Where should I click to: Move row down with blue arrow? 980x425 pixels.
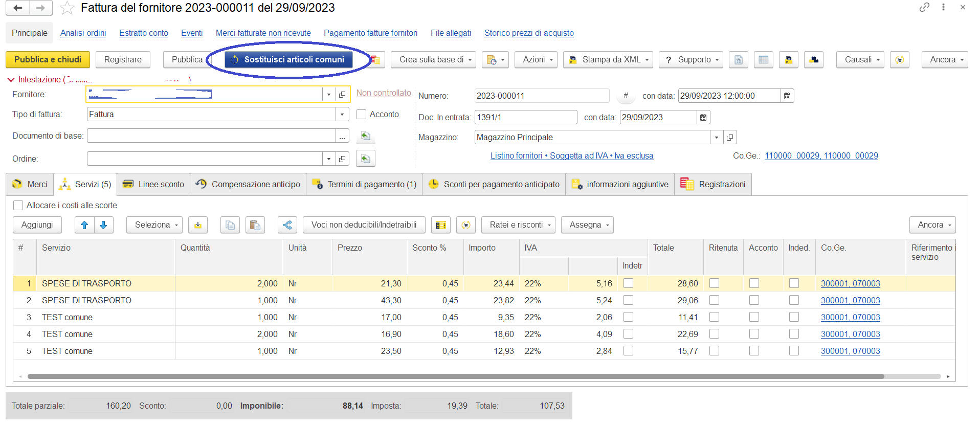coord(103,225)
